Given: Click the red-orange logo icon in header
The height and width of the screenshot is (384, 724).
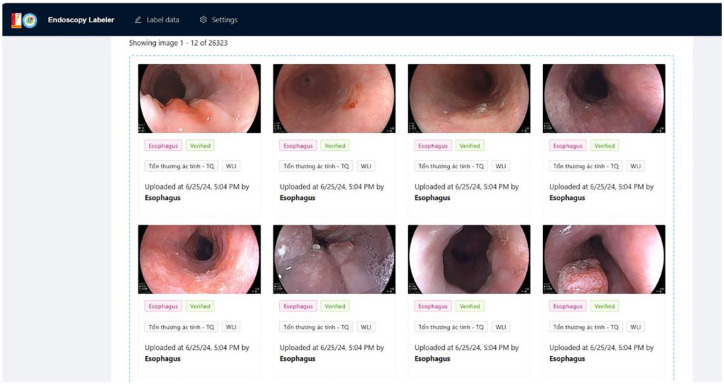Looking at the screenshot, I should tap(16, 20).
